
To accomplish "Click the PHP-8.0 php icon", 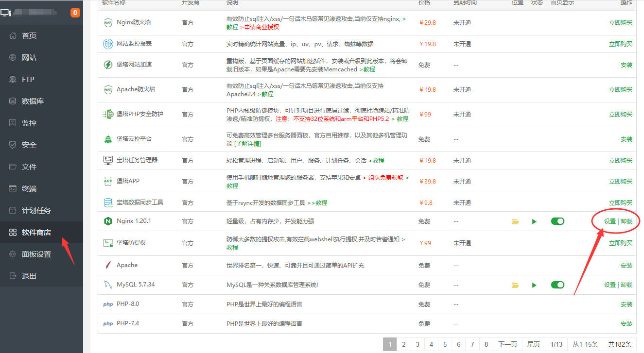I will coord(108,304).
